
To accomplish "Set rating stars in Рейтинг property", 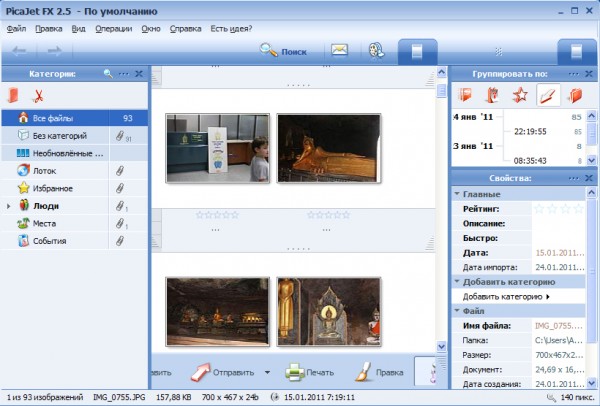I will click(558, 209).
